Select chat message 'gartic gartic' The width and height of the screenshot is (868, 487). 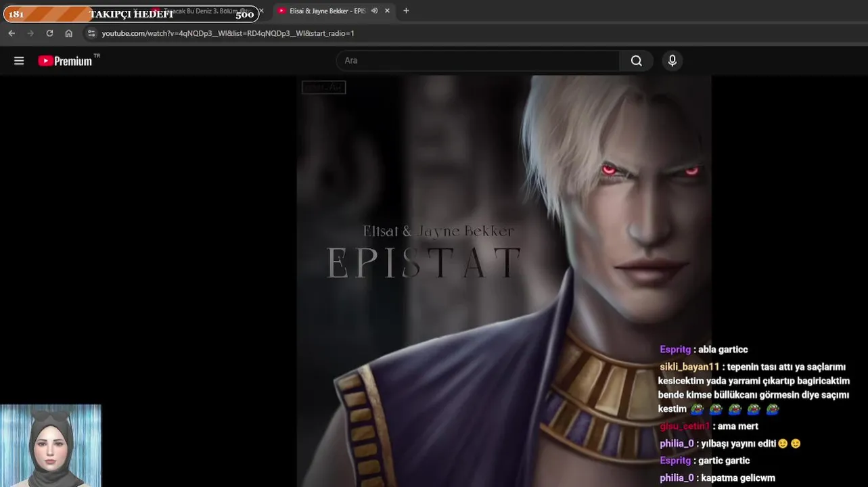tap(725, 461)
